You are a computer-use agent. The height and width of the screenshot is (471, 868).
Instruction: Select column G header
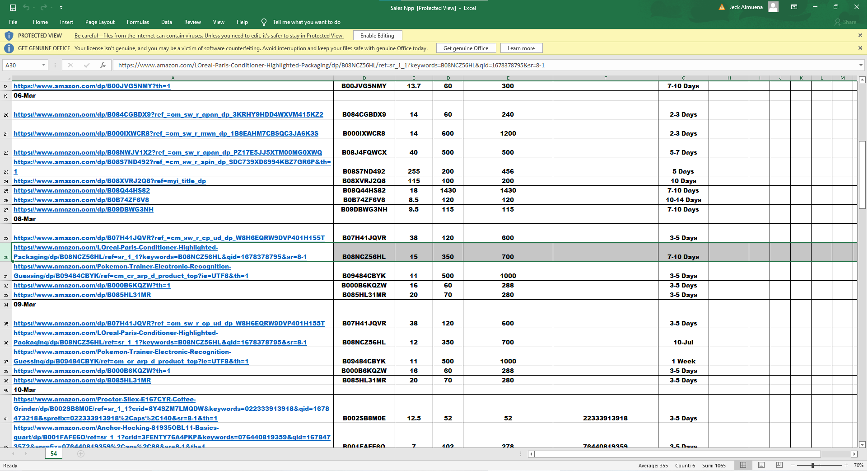click(x=683, y=78)
